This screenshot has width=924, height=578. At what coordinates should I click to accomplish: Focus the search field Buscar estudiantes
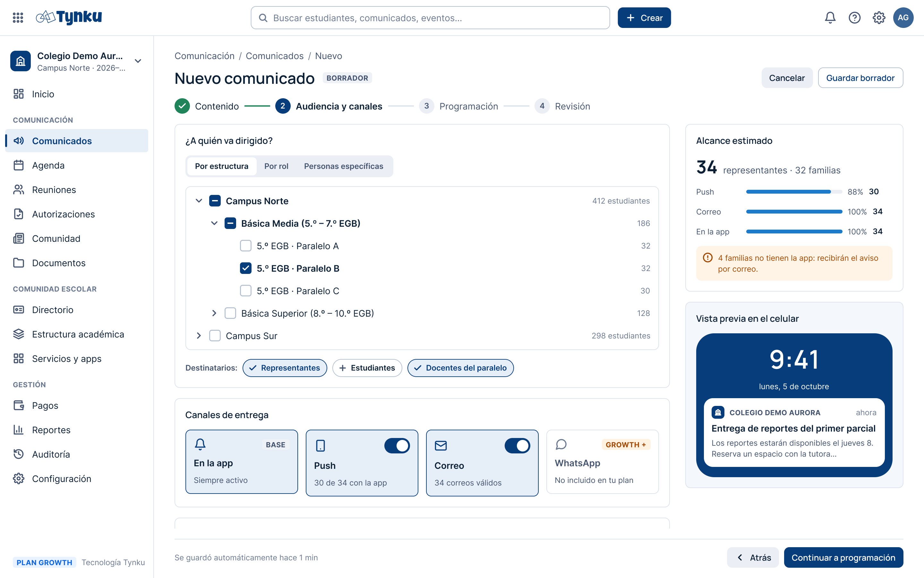click(430, 18)
